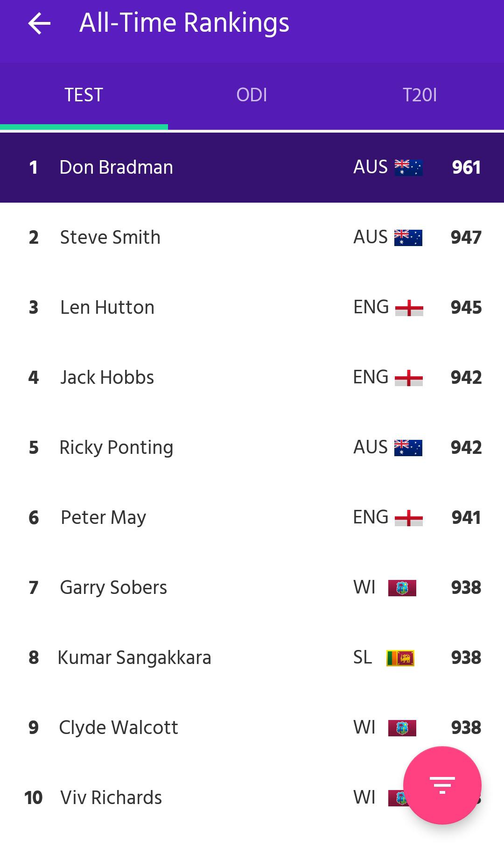
Task: Tap the back arrow to exit rankings
Action: 40,23
